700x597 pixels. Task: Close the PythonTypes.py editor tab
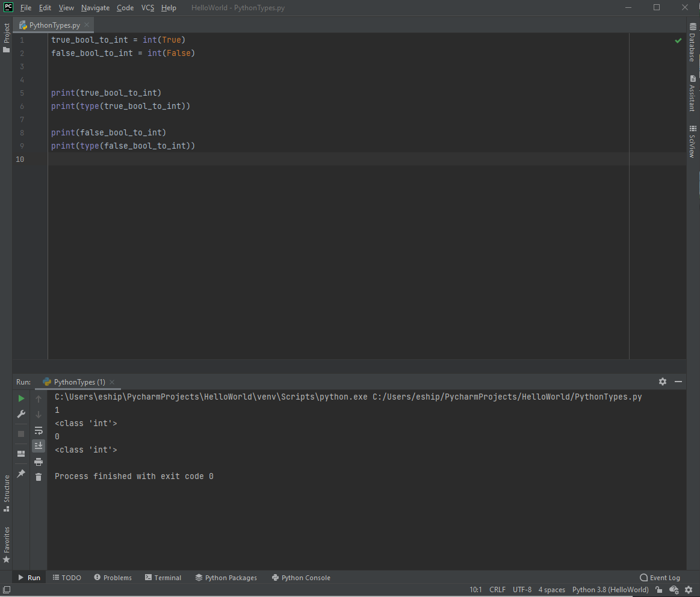(87, 25)
